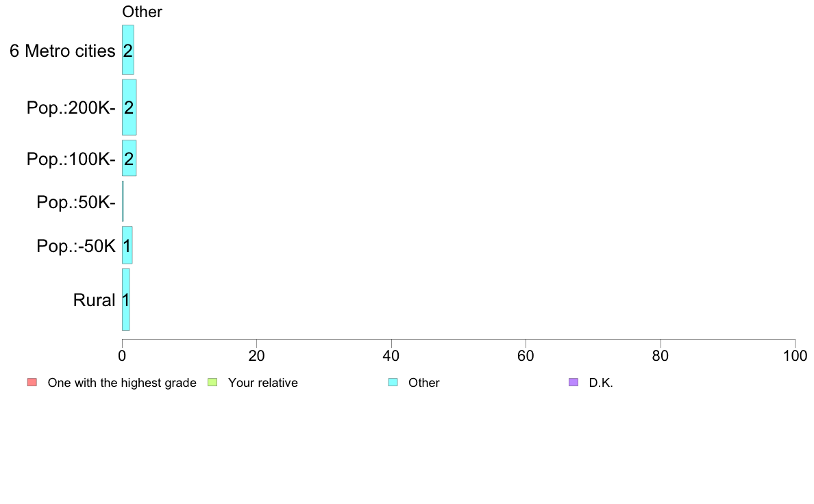
Task: Click the 'Pop.:50K-' axis label
Action: coord(75,203)
